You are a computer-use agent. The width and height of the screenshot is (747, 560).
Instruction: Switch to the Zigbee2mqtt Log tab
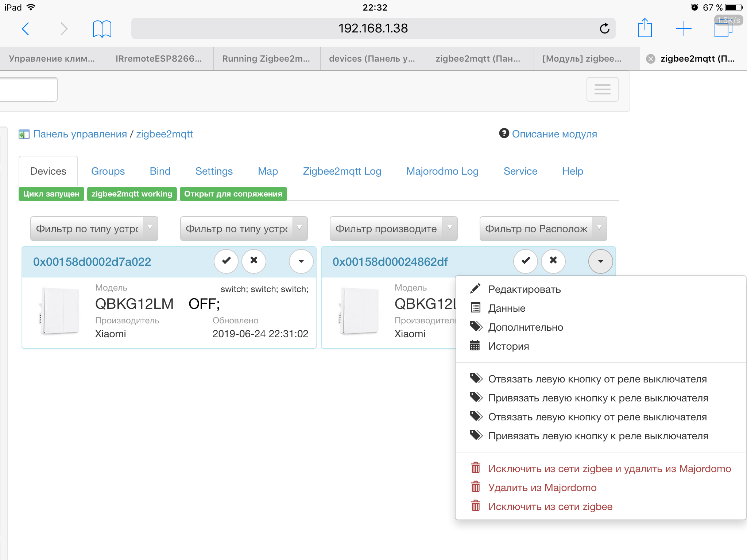[342, 171]
